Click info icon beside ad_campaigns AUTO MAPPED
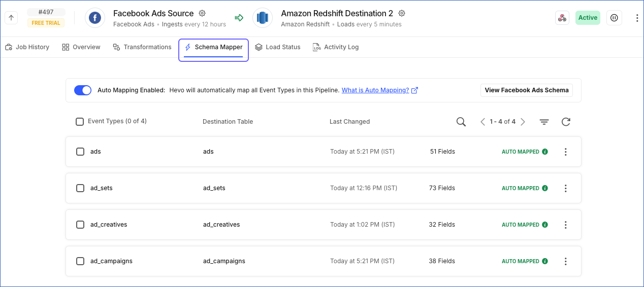 point(545,261)
